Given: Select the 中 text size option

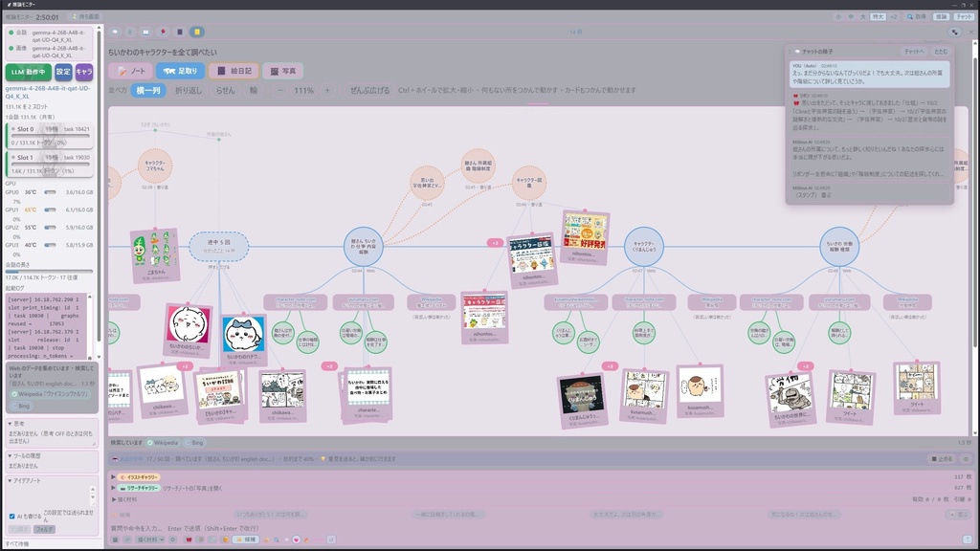Looking at the screenshot, I should [851, 17].
